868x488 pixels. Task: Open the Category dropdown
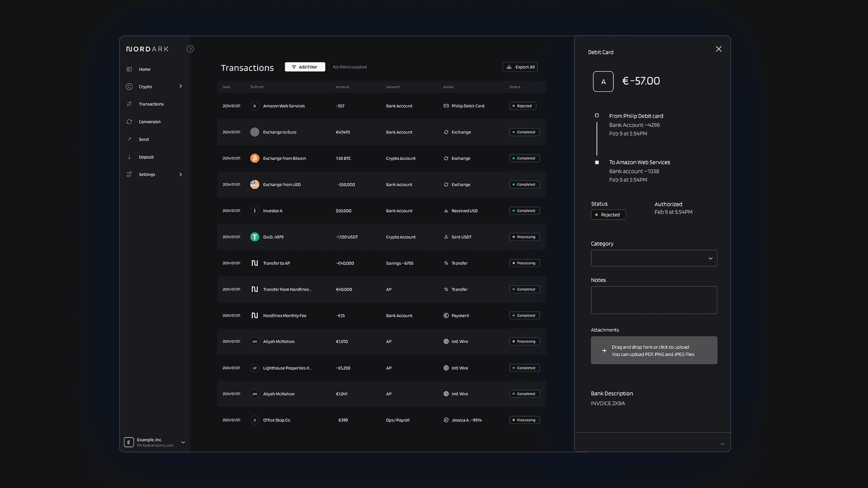[x=654, y=258]
